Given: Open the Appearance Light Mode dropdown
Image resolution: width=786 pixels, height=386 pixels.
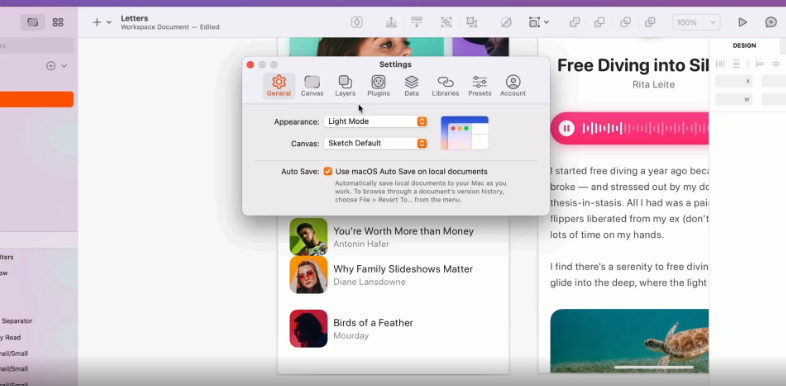Looking at the screenshot, I should pos(375,121).
